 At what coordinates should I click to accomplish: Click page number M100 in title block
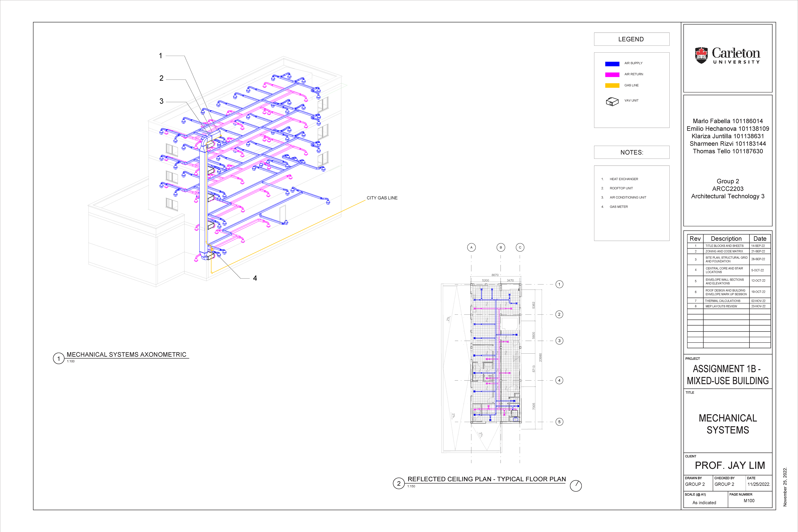[x=749, y=501]
